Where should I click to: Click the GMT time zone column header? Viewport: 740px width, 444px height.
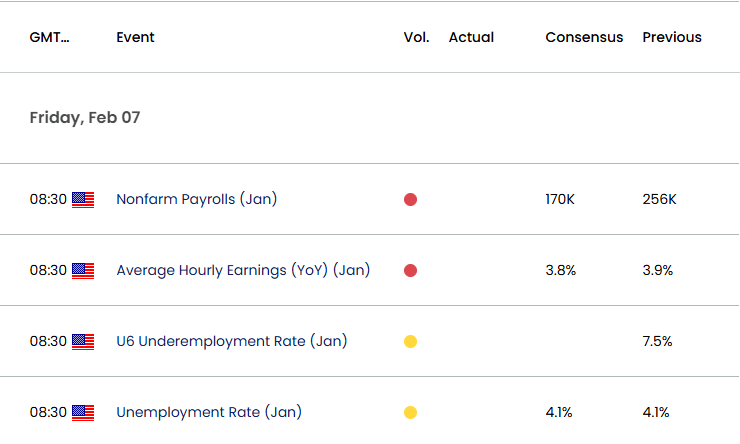click(x=50, y=37)
